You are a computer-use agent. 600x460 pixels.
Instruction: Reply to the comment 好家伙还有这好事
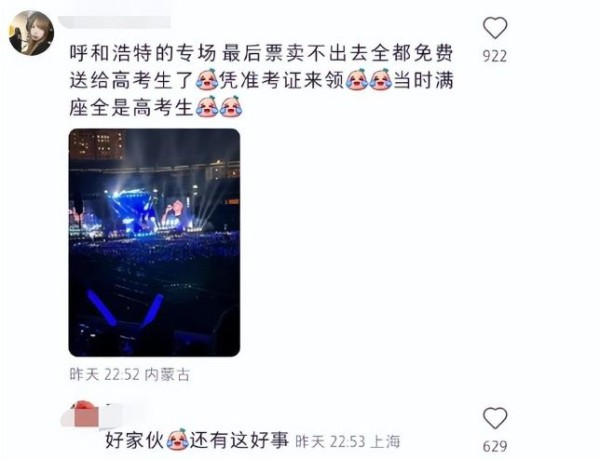click(x=196, y=440)
